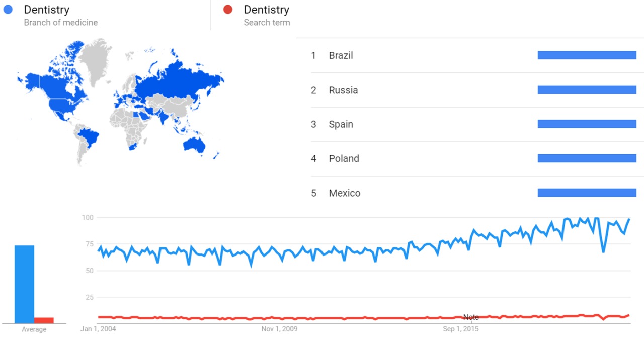Click the blue Dentistry topic dot

point(8,10)
